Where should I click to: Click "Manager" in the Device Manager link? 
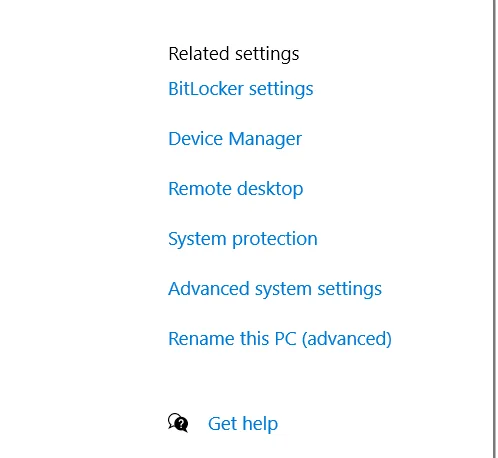point(265,139)
